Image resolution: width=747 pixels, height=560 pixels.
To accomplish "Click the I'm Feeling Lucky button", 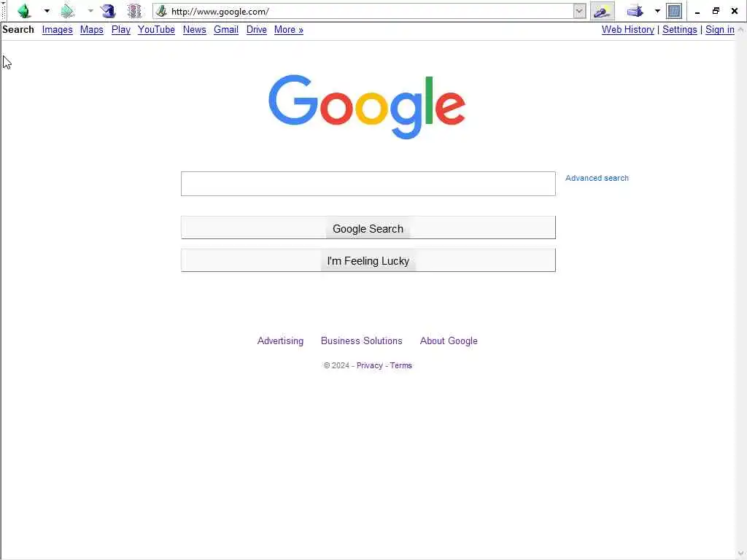I will pos(368,260).
